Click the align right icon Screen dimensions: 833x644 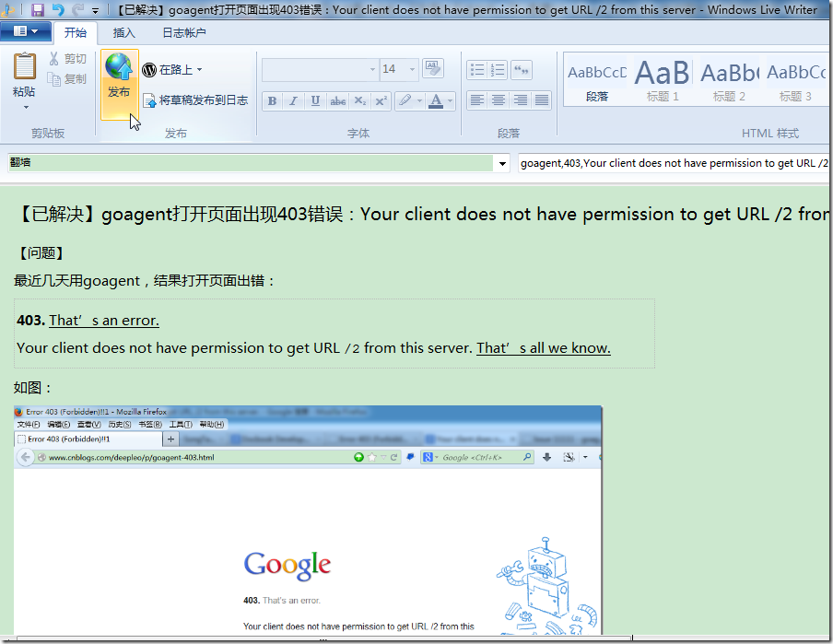click(x=520, y=100)
